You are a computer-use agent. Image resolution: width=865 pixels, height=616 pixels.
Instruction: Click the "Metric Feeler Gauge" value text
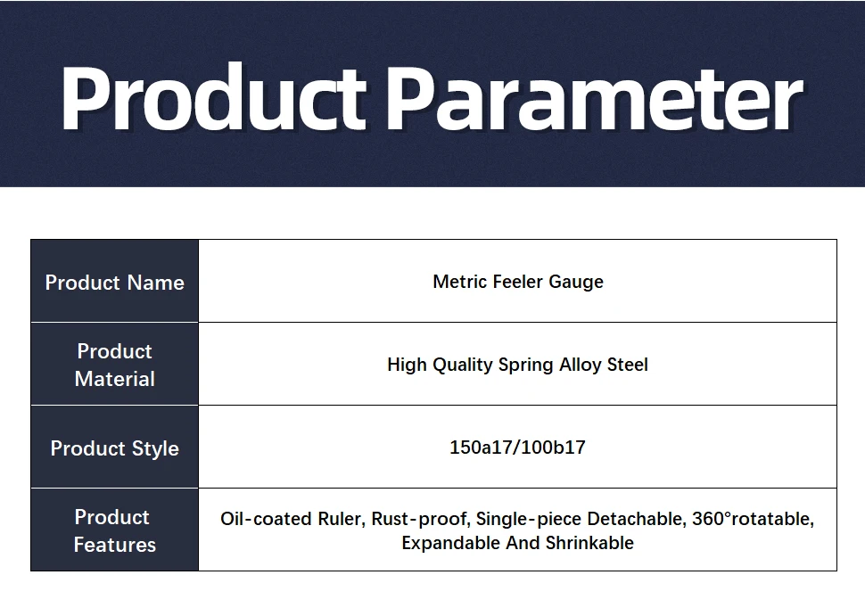coord(518,282)
